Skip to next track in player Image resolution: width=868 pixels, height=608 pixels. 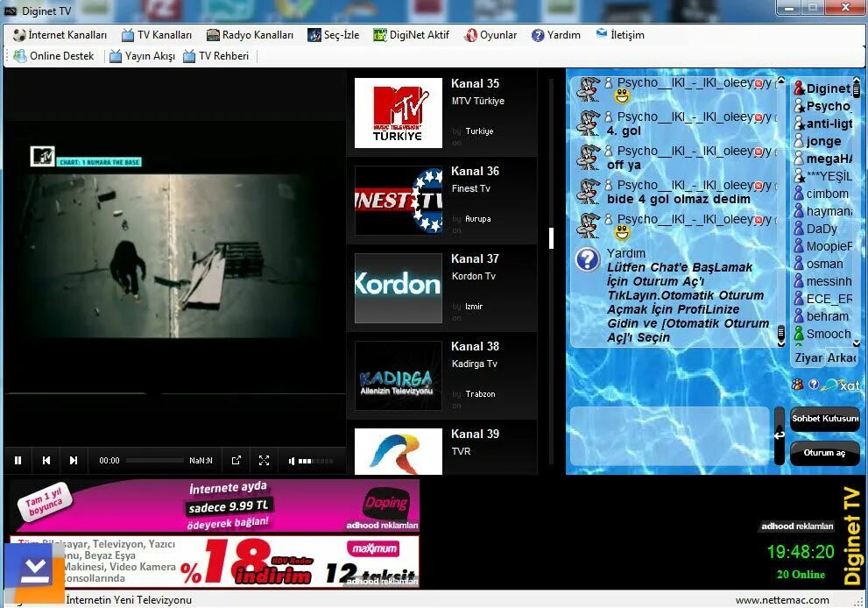73,460
